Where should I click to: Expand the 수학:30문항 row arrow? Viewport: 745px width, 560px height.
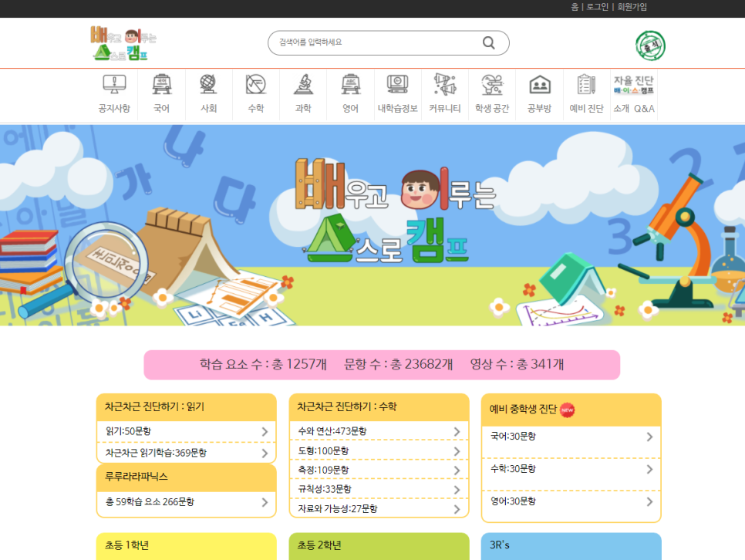tap(649, 469)
